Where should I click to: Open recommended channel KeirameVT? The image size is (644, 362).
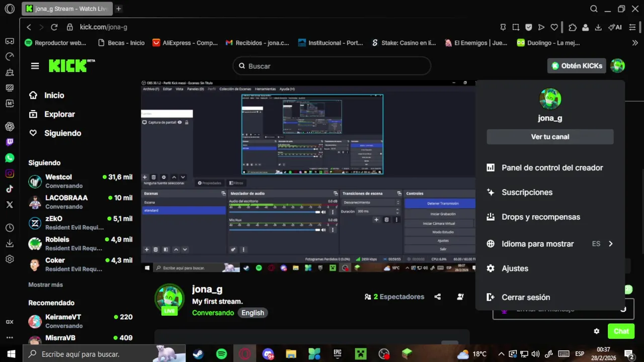[x=80, y=321]
